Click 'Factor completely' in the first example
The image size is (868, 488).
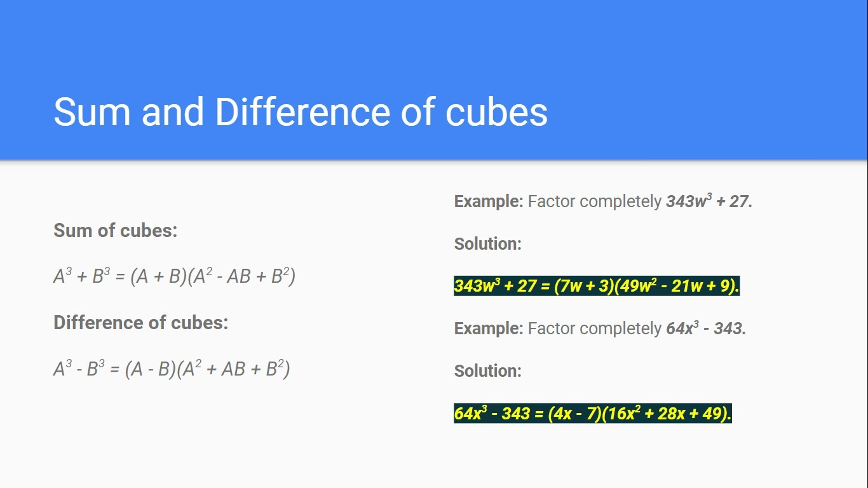(595, 201)
